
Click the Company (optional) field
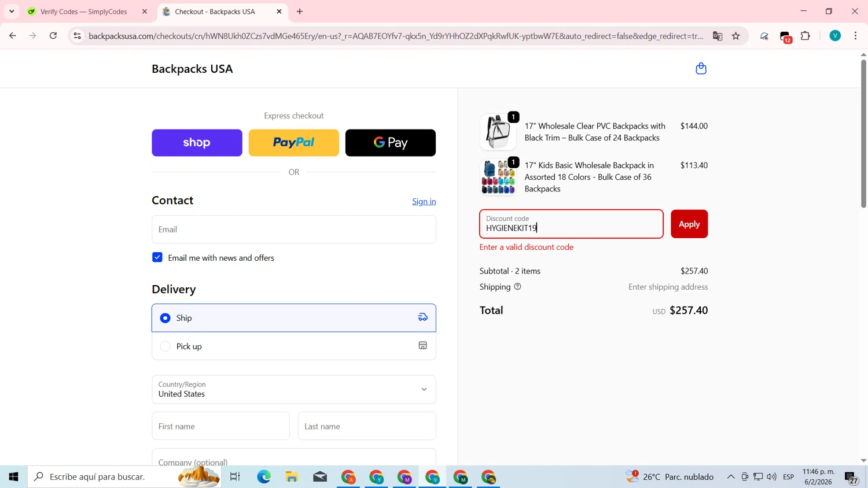(x=294, y=457)
